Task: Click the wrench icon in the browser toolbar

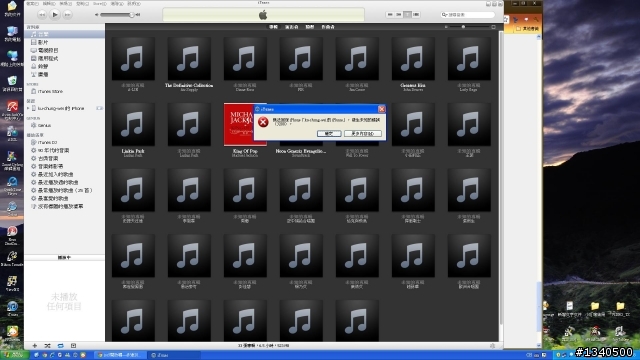Action: point(536,19)
